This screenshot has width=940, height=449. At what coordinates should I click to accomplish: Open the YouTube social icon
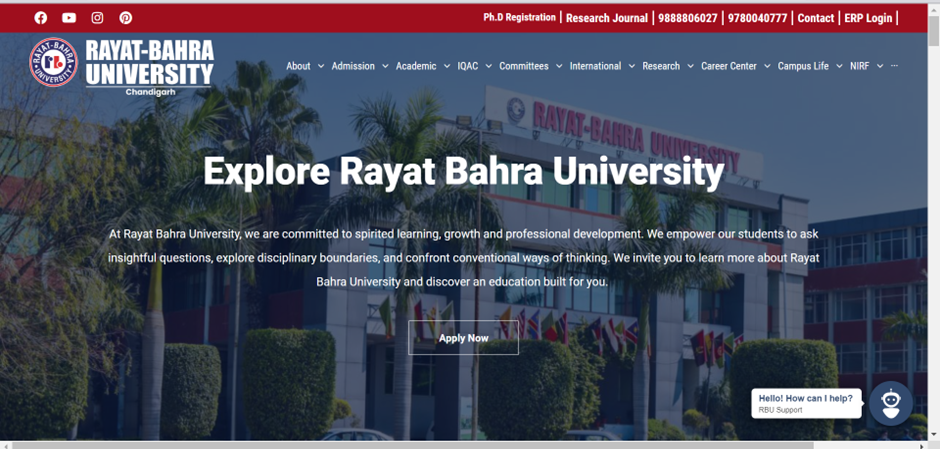coord(69,18)
